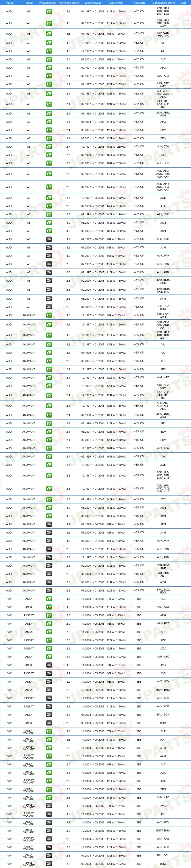Select the years cell '02.1998 -> 04.2001'
191x868 pixels.
[93, 524]
